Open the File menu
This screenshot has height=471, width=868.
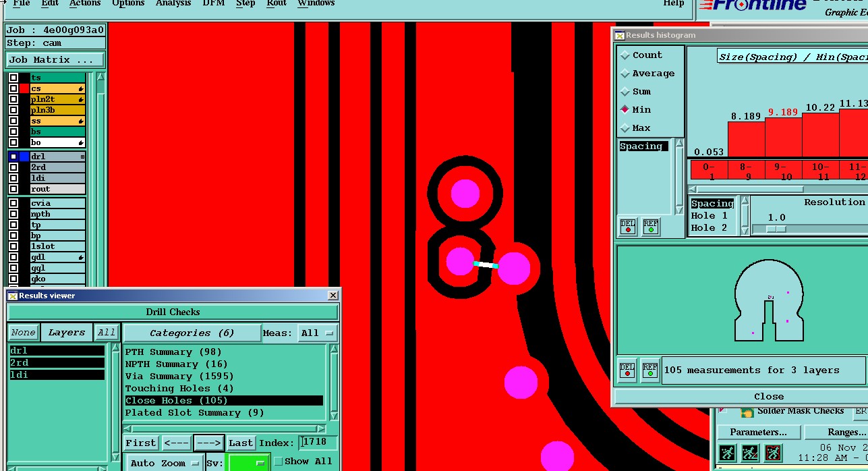(22, 3)
